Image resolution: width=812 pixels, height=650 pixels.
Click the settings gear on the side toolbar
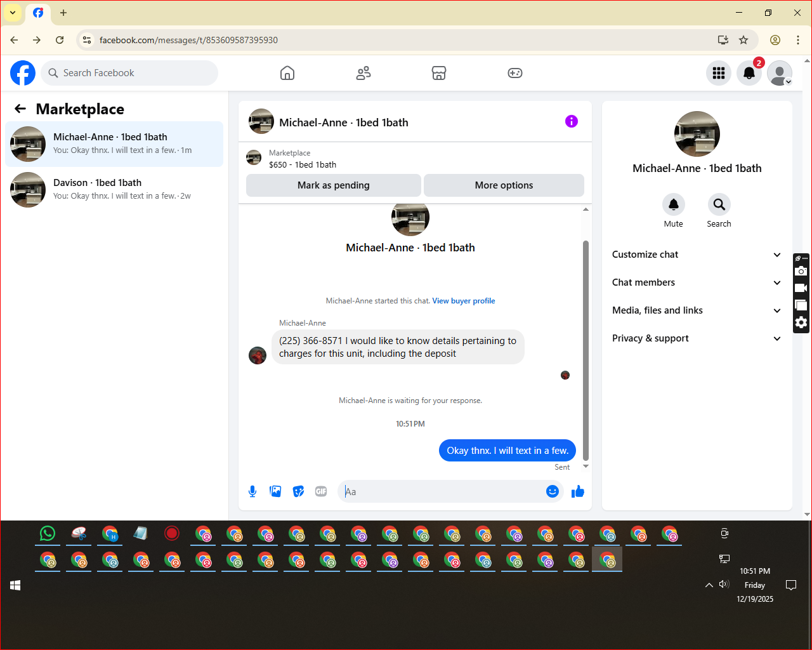[801, 322]
